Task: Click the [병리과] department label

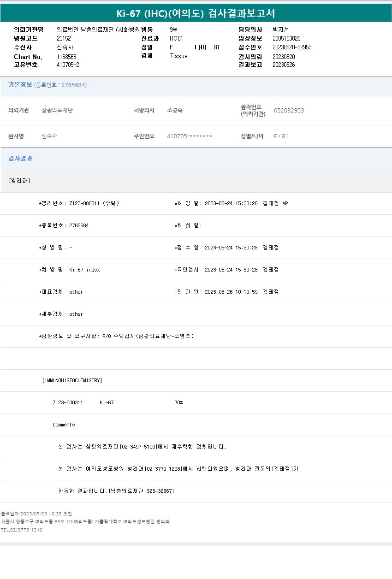Action: click(19, 181)
